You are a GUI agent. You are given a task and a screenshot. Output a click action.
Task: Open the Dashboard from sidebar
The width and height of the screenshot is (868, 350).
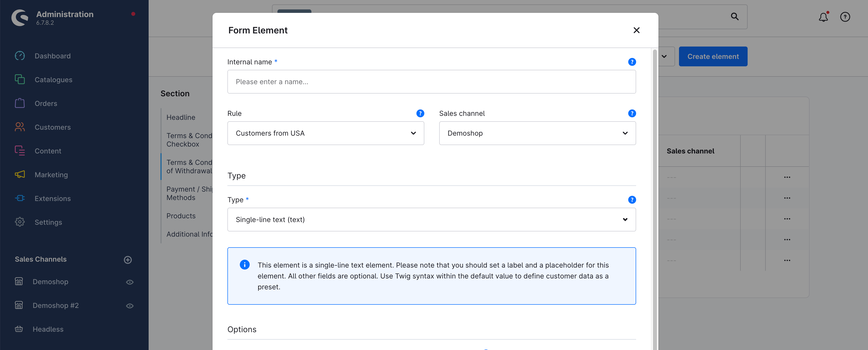[x=53, y=56]
